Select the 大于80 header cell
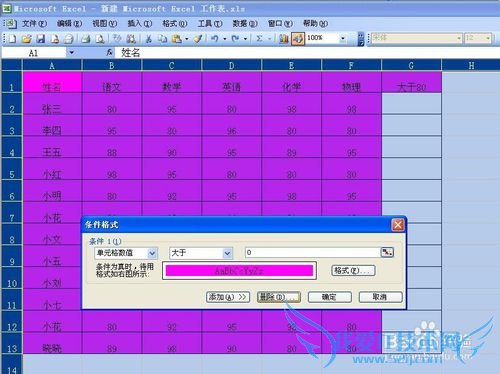 click(411, 82)
